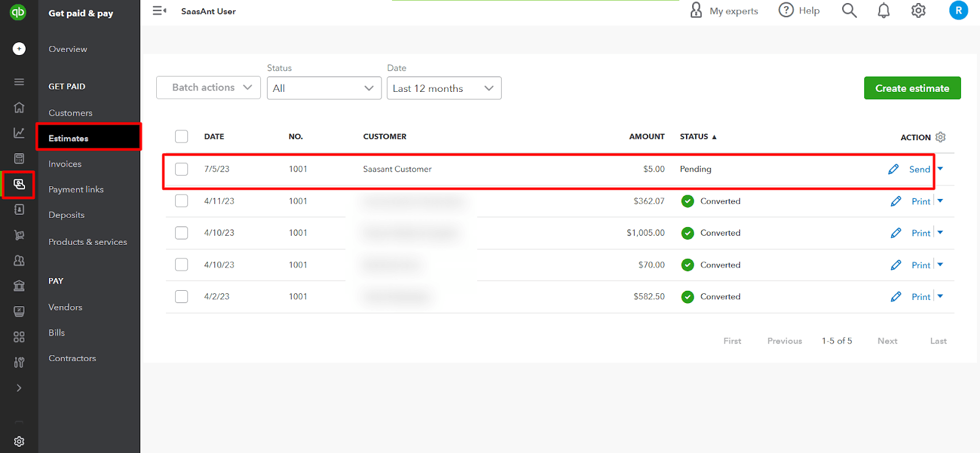980x453 pixels.
Task: Click pencil icon for $70.00 estimate
Action: [896, 264]
